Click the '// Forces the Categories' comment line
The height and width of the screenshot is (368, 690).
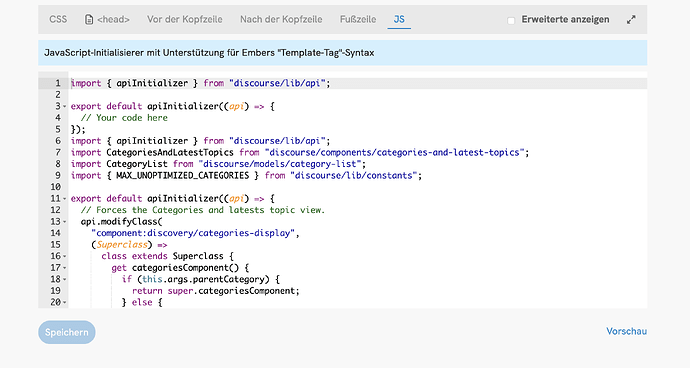point(203,210)
